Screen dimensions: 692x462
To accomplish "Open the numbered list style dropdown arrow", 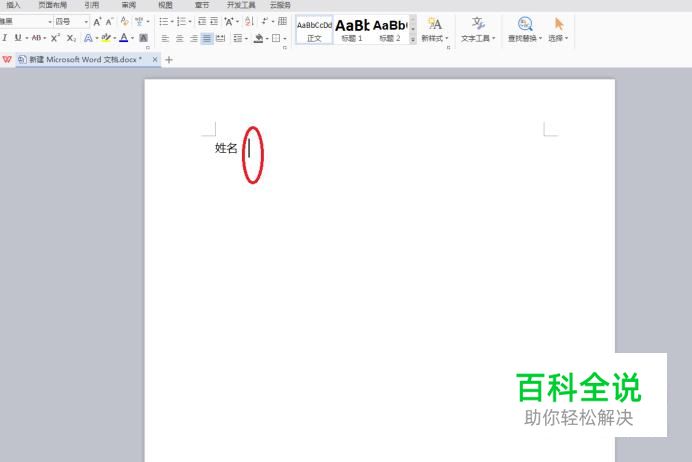I will 190,22.
